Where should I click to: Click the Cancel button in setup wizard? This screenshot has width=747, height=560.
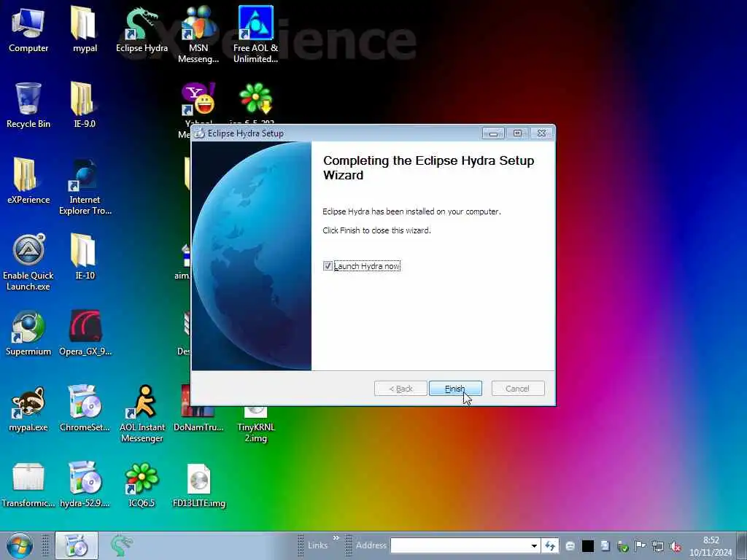(x=517, y=389)
